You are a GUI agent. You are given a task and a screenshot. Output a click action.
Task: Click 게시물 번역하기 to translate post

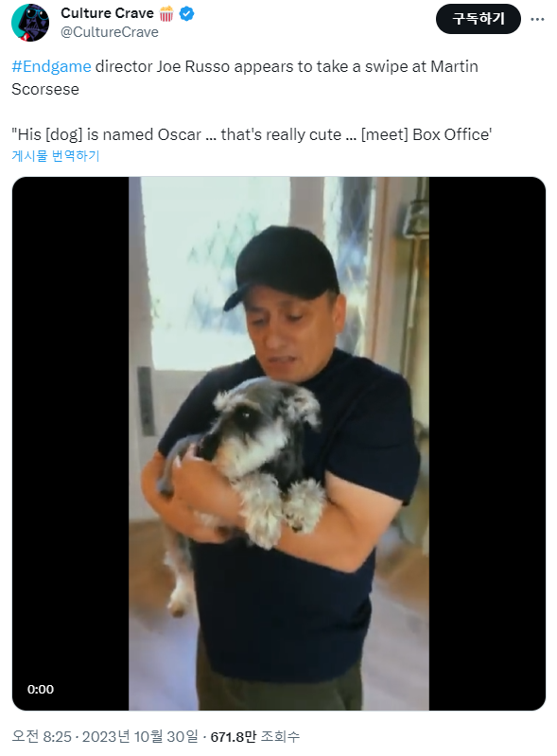(x=56, y=156)
